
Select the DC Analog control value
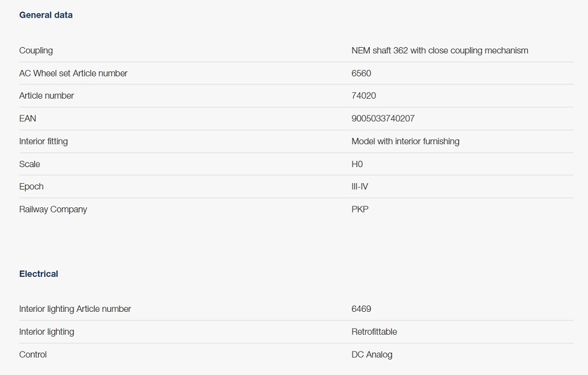pyautogui.click(x=372, y=355)
